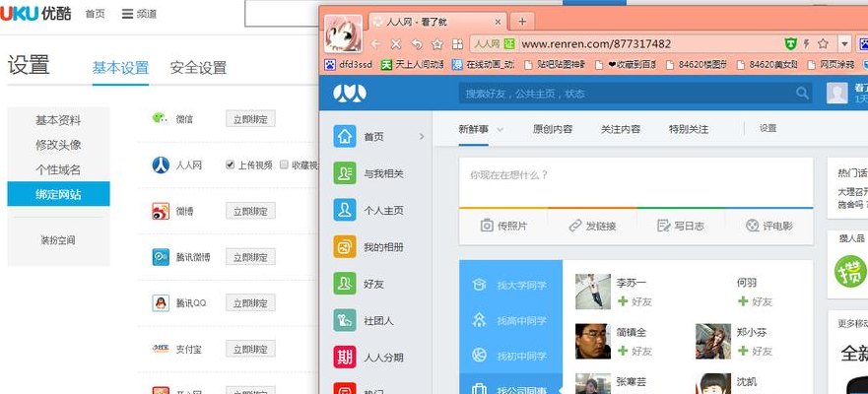The width and height of the screenshot is (868, 394).
Task: Expand the chevron beside 首页
Action: (x=422, y=136)
